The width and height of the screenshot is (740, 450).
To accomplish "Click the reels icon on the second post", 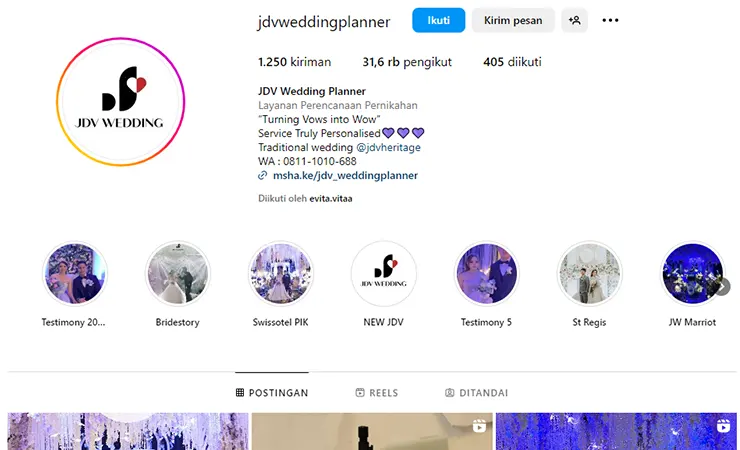I will (x=479, y=426).
